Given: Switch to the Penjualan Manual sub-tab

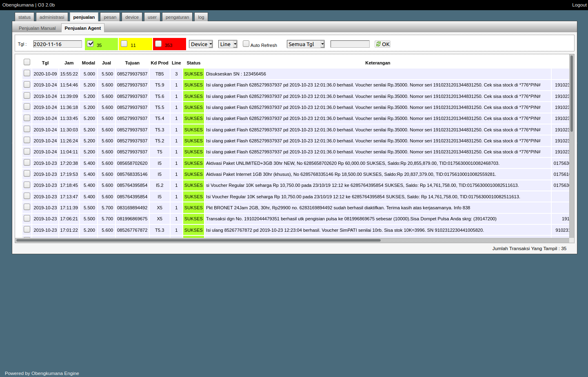Looking at the screenshot, I should coord(37,28).
